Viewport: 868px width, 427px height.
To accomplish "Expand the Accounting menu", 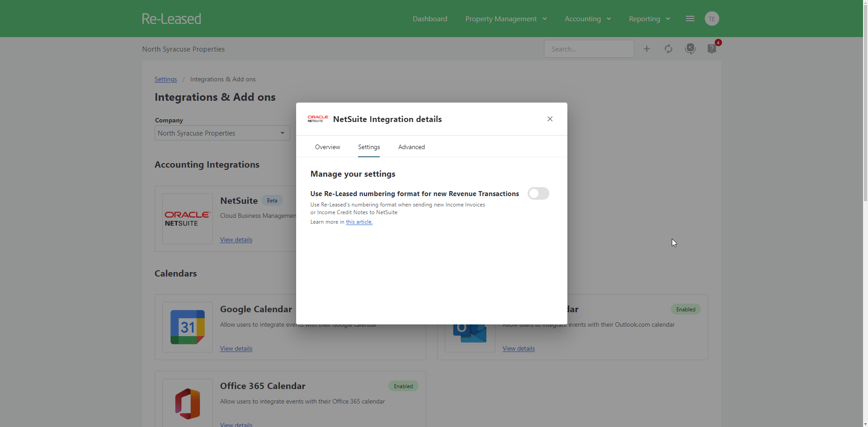I will [587, 19].
